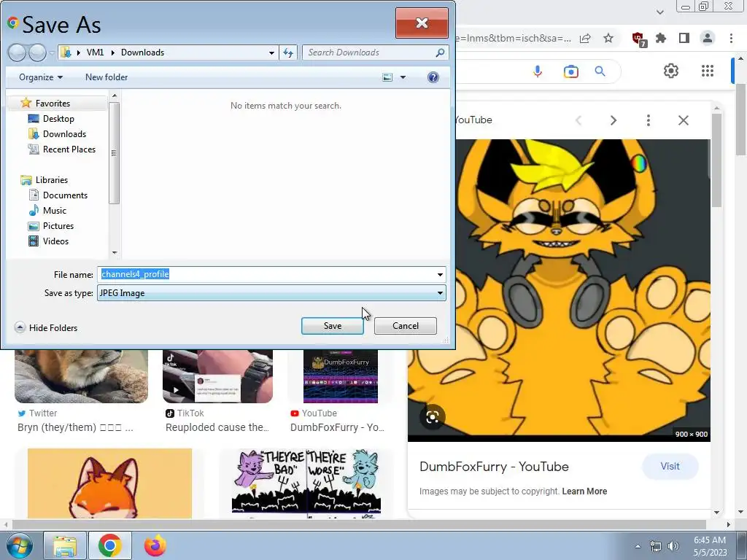The width and height of the screenshot is (747, 560).
Task: Click the Chrome share page icon
Action: click(x=585, y=38)
